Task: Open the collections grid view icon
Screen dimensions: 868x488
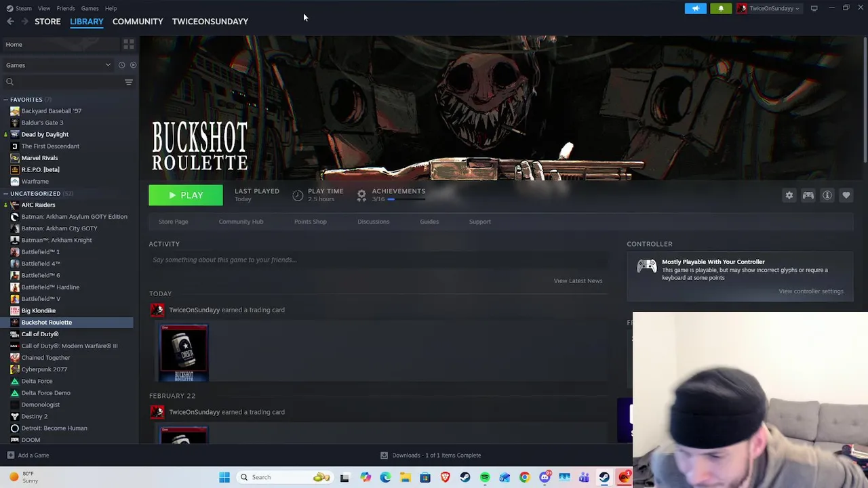Action: point(128,44)
